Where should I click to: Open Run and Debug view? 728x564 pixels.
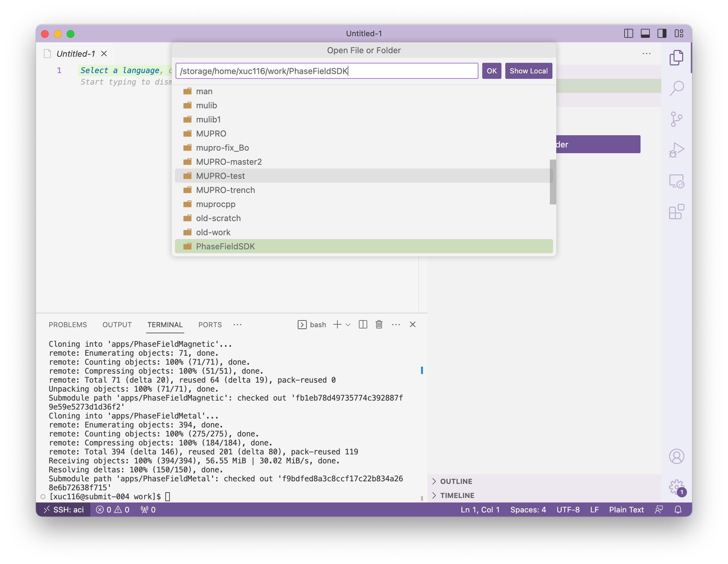[x=676, y=150]
